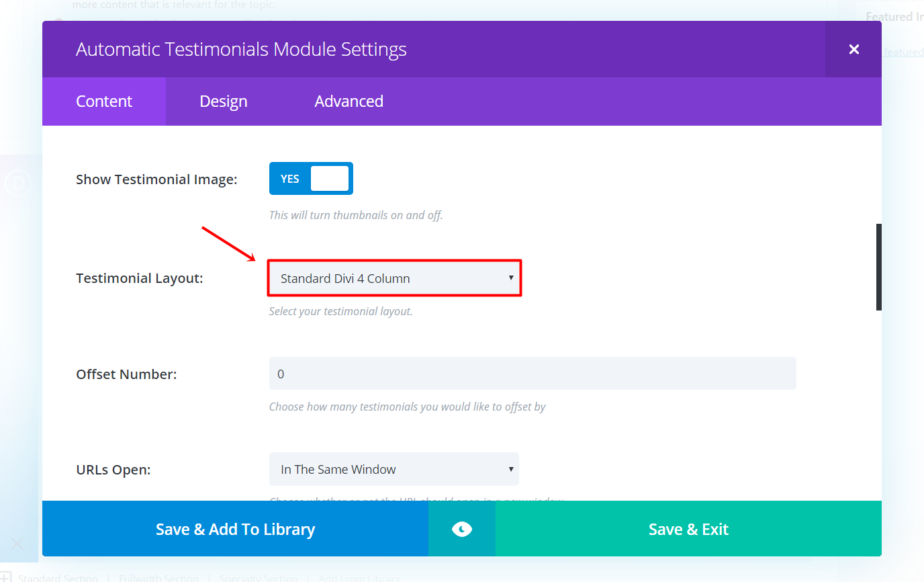Go to the Advanced tab
Viewport: 924px width, 582px height.
click(349, 101)
